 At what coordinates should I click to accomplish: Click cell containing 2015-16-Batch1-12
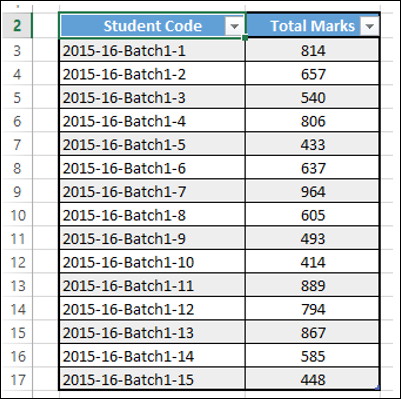coord(152,309)
